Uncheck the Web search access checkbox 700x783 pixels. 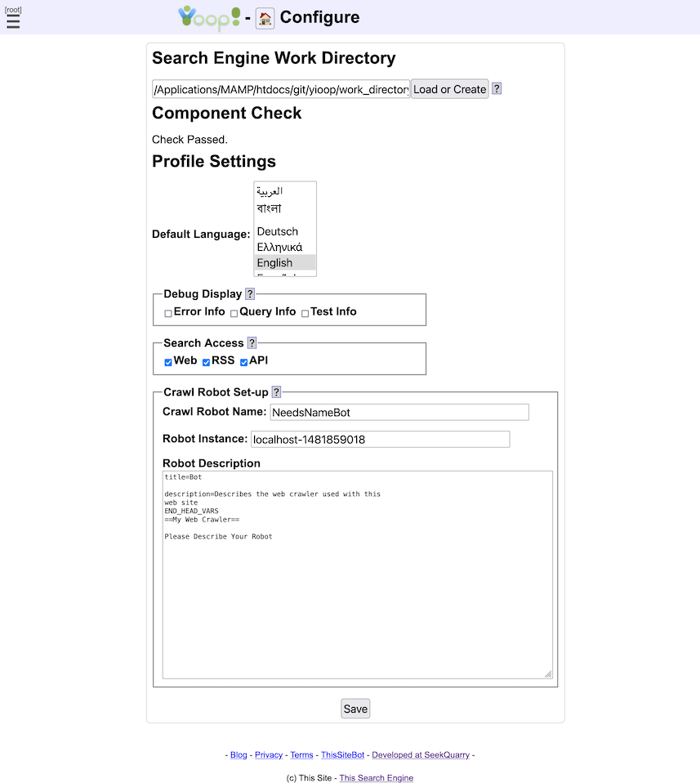[x=168, y=362]
